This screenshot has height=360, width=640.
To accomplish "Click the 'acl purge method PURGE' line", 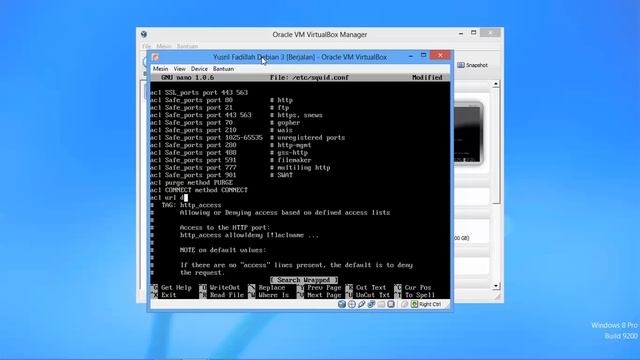I will [x=191, y=182].
